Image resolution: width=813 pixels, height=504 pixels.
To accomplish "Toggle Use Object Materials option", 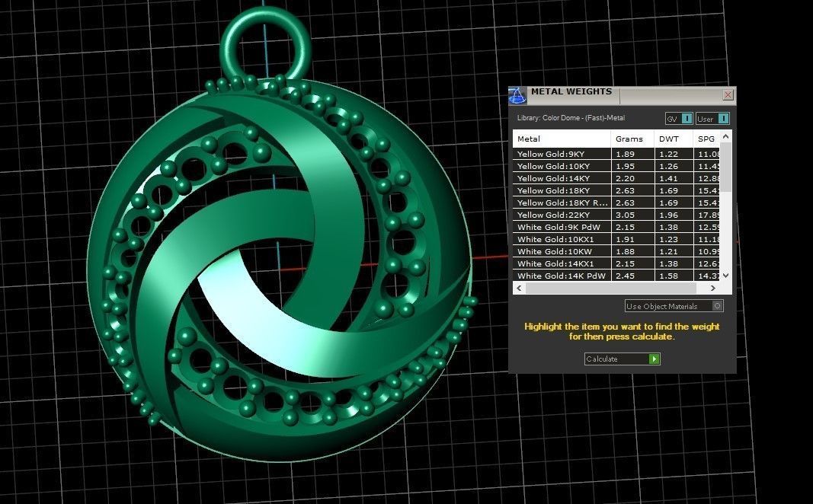I will [x=674, y=306].
